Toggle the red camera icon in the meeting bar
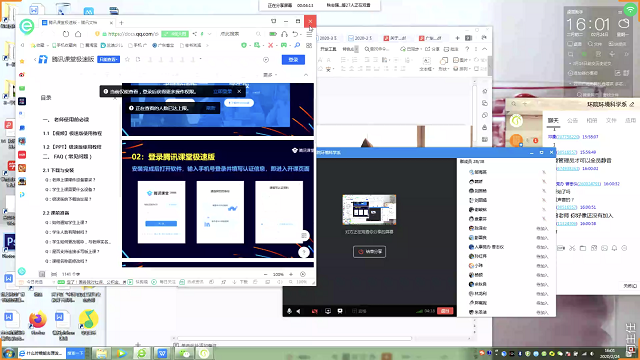 [315, 311]
